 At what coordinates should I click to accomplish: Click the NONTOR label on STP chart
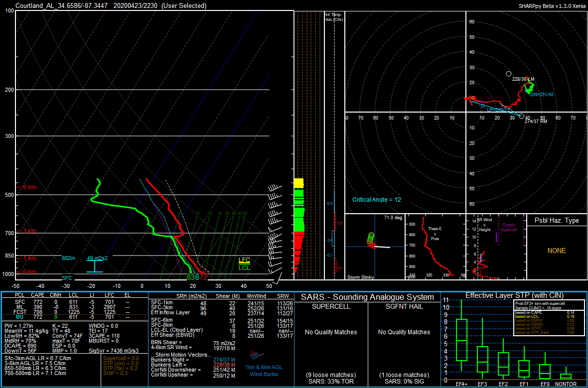click(x=566, y=384)
